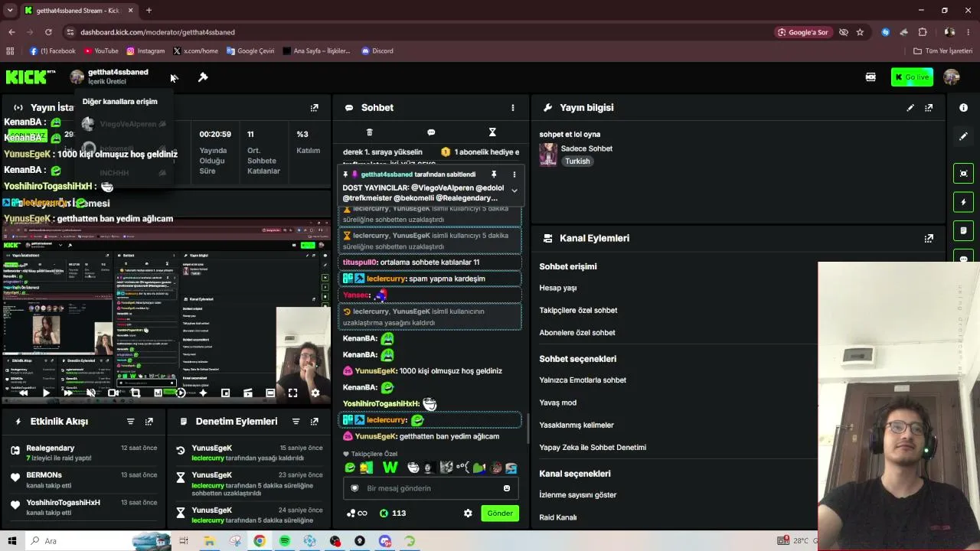Viewport: 980px width, 551px height.
Task: Click the trash icon in Sohbet toolbar
Action: [369, 132]
